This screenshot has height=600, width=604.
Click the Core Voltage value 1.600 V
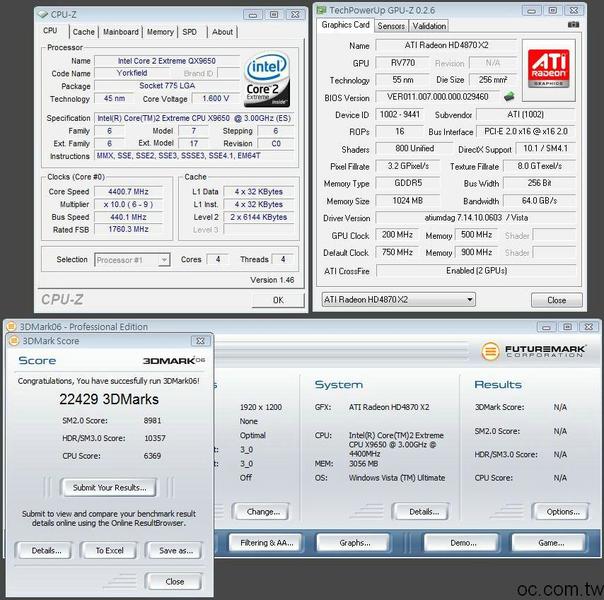(215, 99)
